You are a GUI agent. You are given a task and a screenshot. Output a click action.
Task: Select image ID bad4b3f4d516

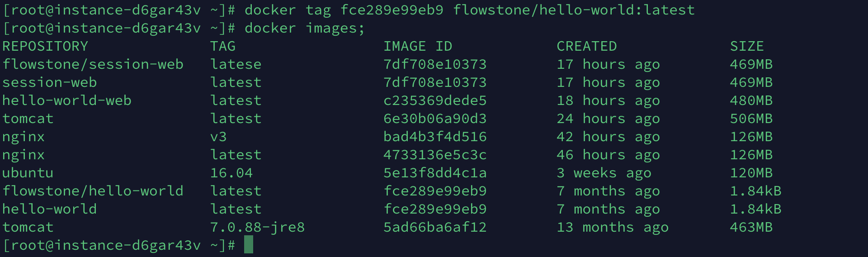pyautogui.click(x=435, y=137)
